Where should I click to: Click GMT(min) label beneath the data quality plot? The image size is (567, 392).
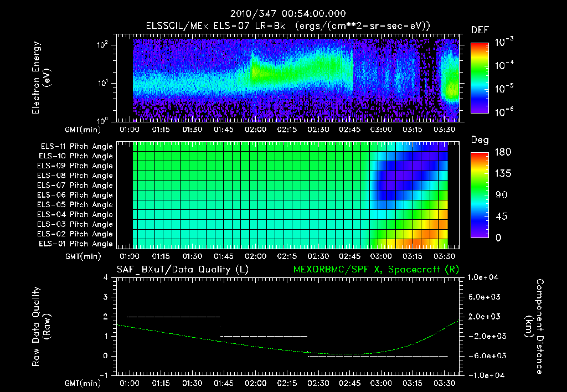click(x=83, y=383)
